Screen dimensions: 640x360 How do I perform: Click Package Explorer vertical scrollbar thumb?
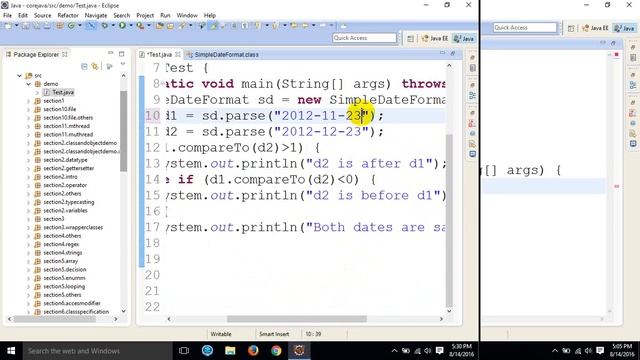click(123, 131)
